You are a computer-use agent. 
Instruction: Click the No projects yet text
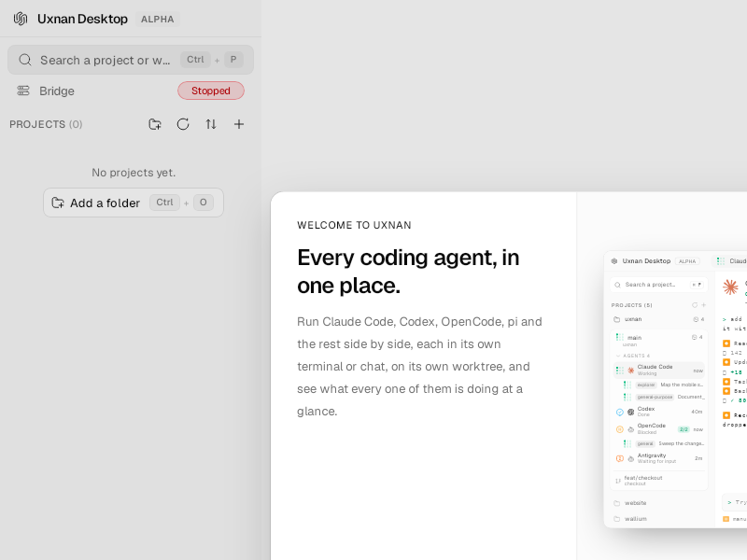pos(134,173)
